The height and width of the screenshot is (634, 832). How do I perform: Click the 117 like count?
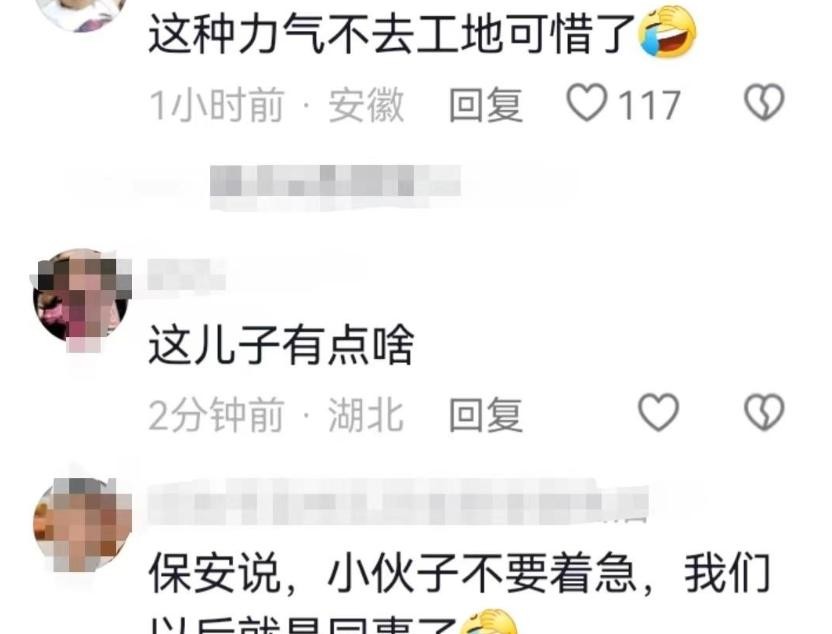pos(648,105)
